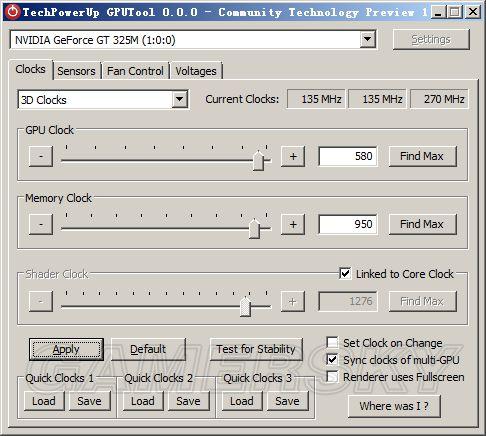
Task: Click the Memory Clock slider thumb
Action: click(x=254, y=228)
